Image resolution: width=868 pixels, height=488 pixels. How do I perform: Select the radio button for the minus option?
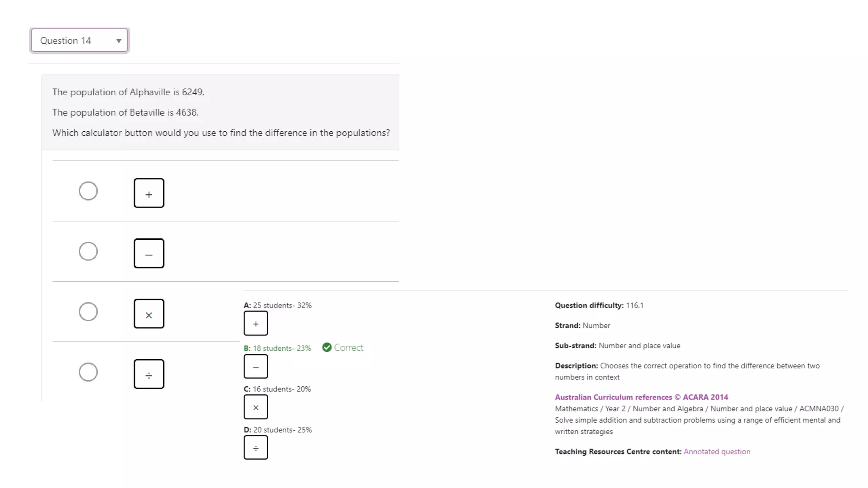coord(88,252)
